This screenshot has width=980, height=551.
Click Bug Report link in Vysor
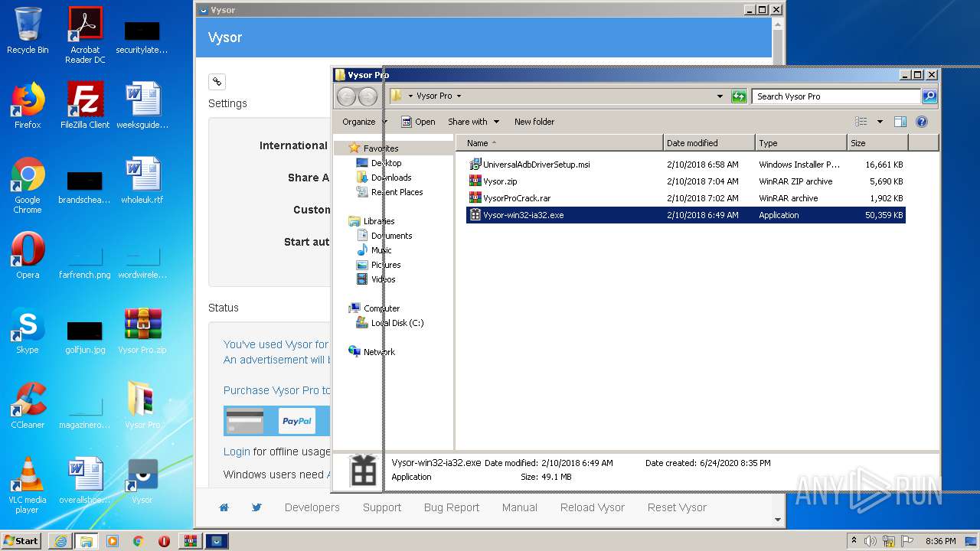pos(452,507)
